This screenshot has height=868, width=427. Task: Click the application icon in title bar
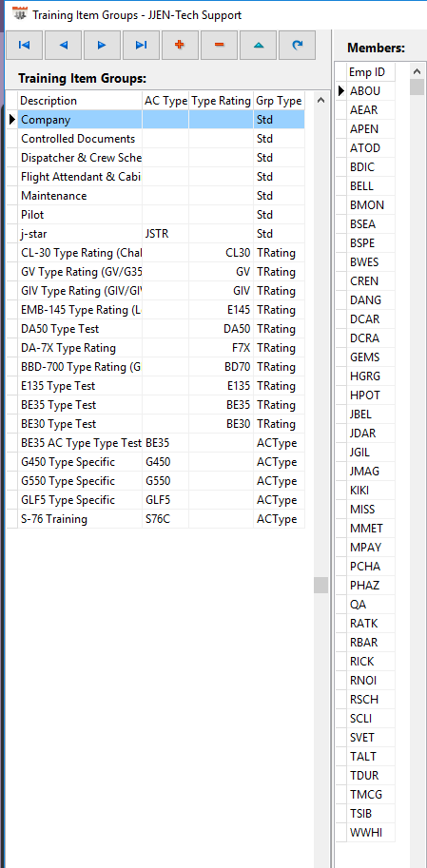pos(20,15)
